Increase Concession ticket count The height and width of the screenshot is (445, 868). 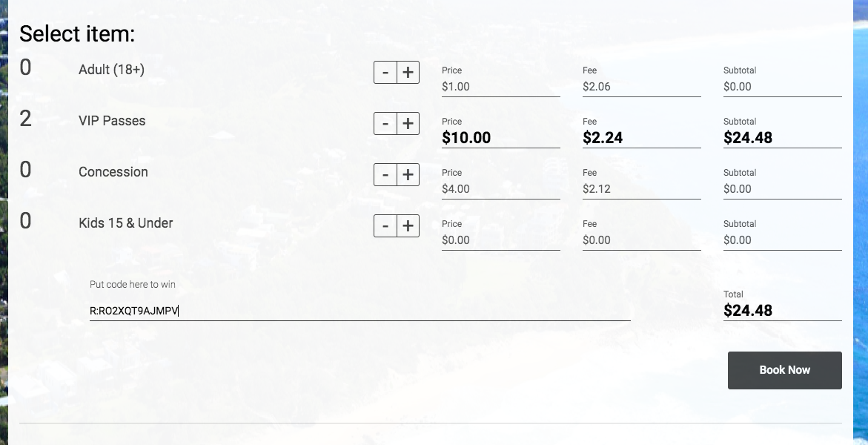408,174
